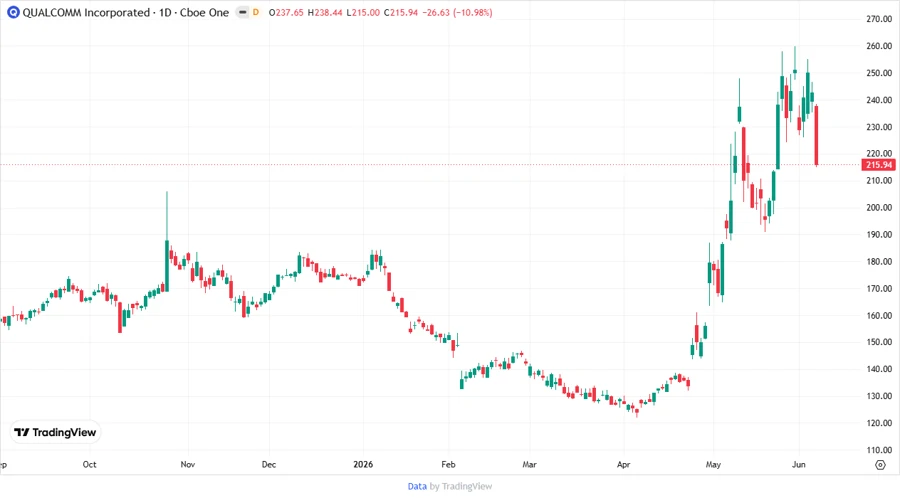Click the Dec label on the time axis
Image resolution: width=900 pixels, height=498 pixels.
pyautogui.click(x=269, y=464)
